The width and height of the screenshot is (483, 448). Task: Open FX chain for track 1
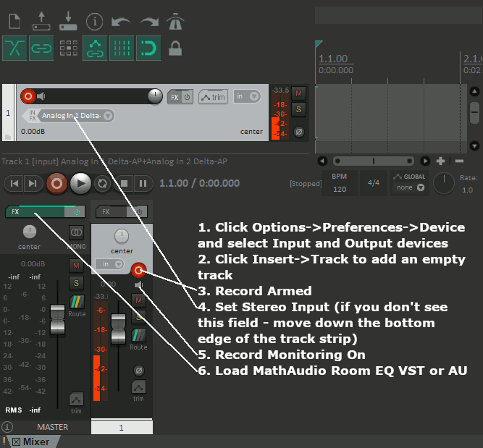pyautogui.click(x=175, y=97)
